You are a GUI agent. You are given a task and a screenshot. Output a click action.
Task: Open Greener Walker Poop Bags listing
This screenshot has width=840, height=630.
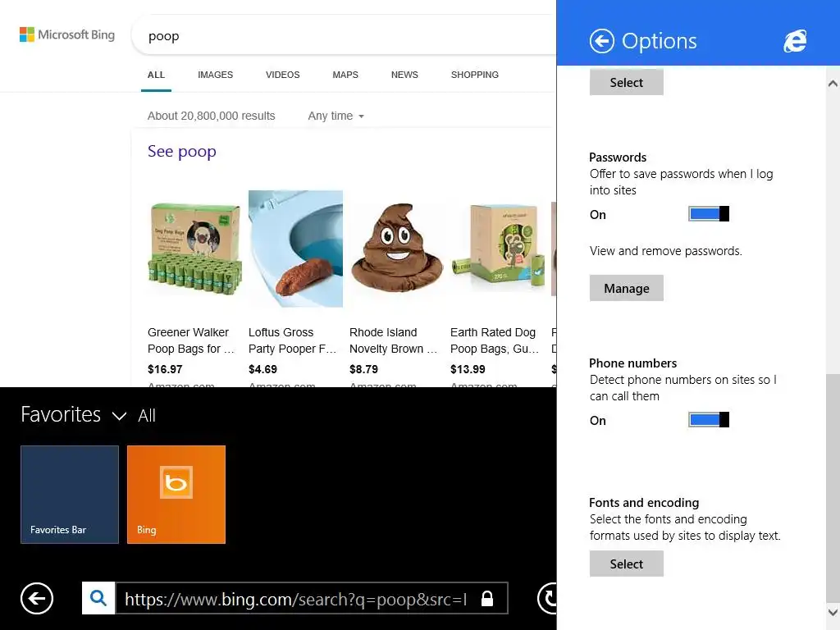(x=191, y=340)
